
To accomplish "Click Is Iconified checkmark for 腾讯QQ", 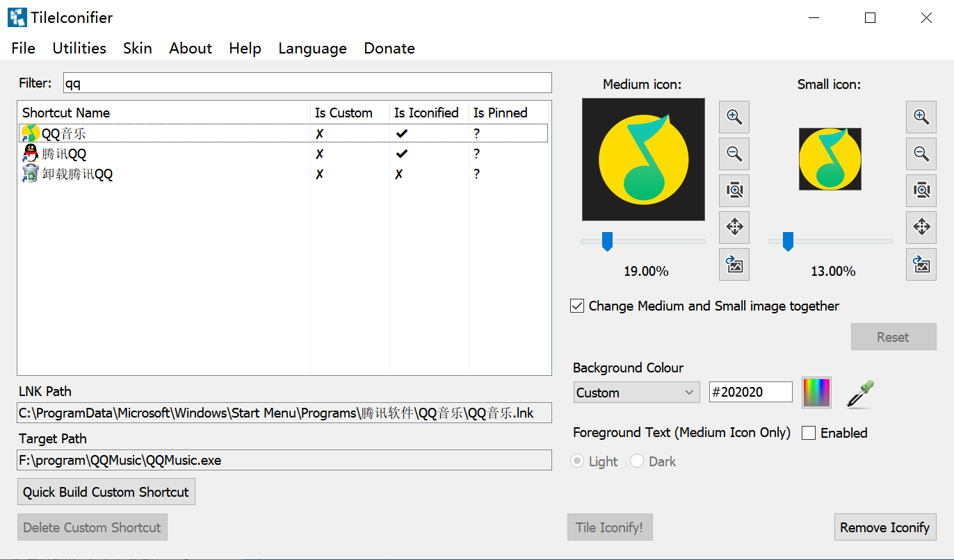I will (402, 154).
